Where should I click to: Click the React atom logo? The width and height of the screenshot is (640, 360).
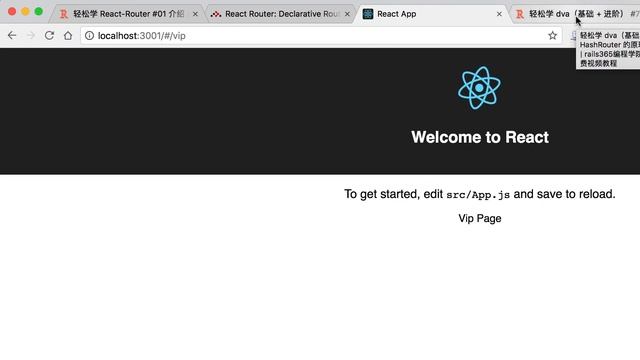(x=479, y=88)
